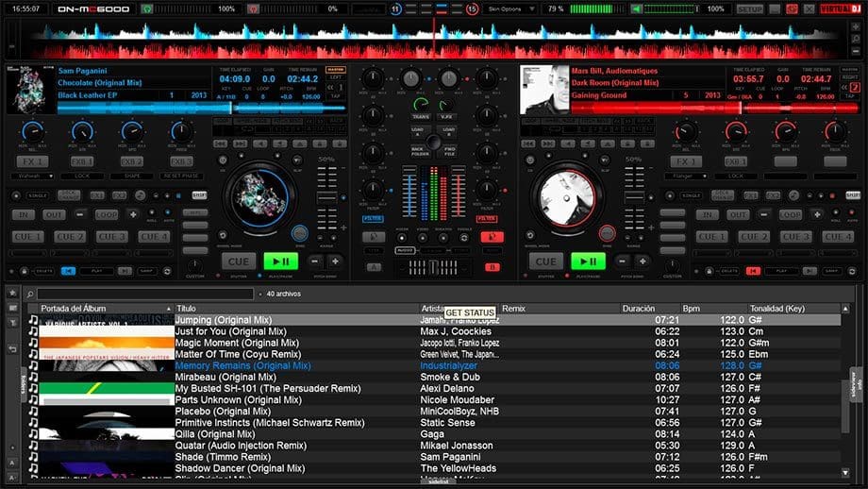Click the right deck's next track transport icon
This screenshot has width=868, height=489.
[547, 144]
